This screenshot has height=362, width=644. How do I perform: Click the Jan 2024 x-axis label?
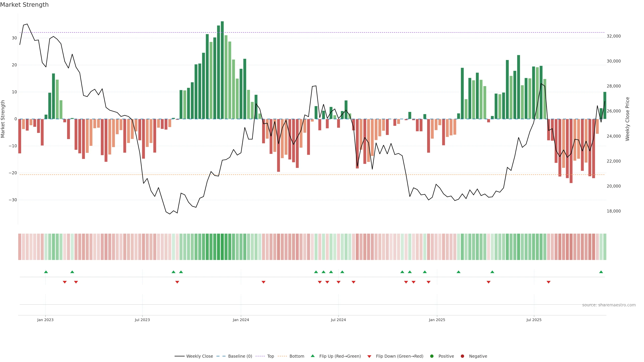(241, 320)
